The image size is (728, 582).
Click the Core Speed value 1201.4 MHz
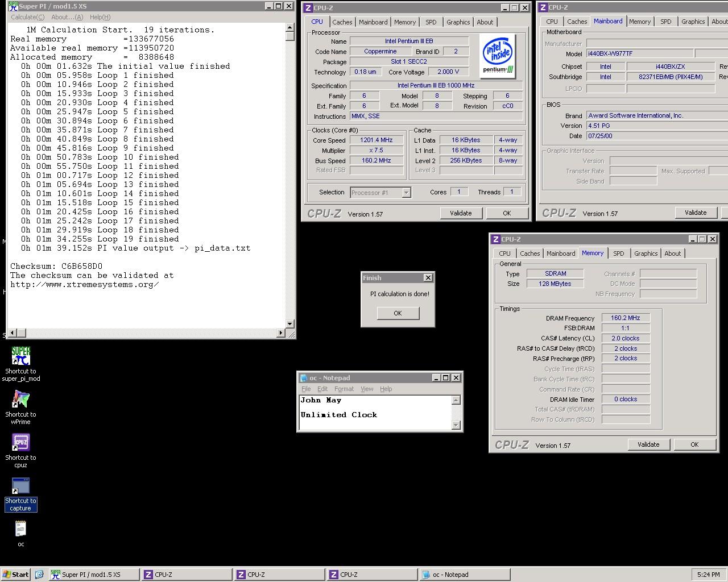click(377, 140)
